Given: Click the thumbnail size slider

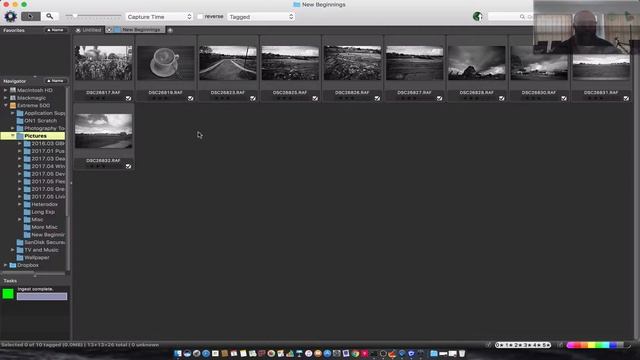Looking at the screenshot, I should 93,16.
